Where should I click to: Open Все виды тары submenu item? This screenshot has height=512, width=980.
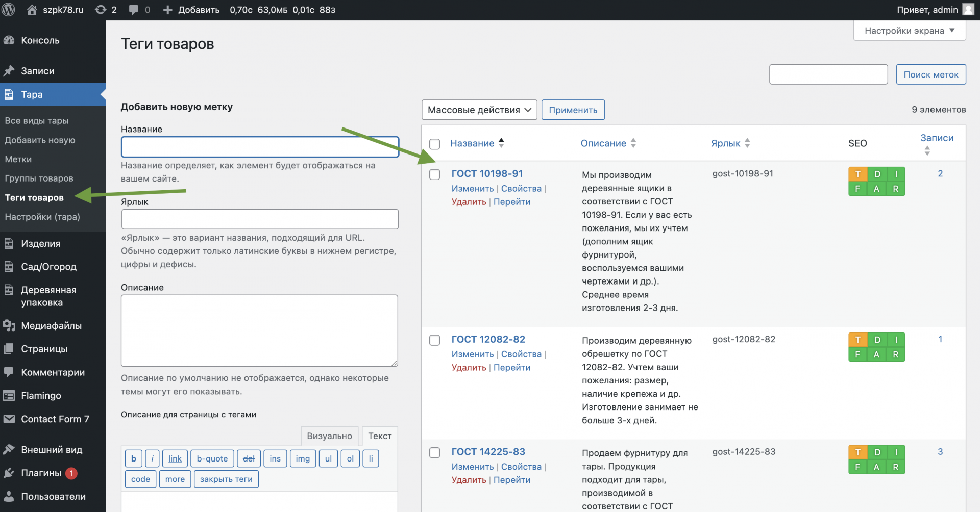[37, 121]
